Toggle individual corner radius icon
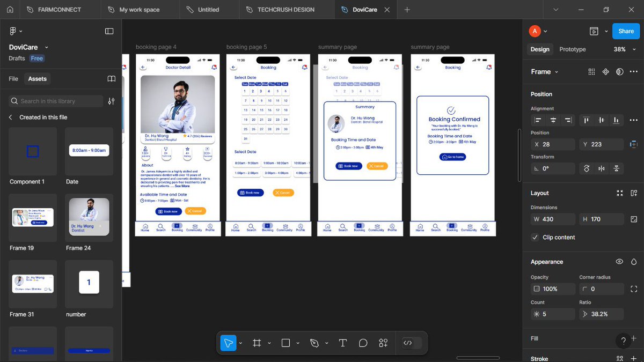The height and width of the screenshot is (362, 644). tap(634, 289)
